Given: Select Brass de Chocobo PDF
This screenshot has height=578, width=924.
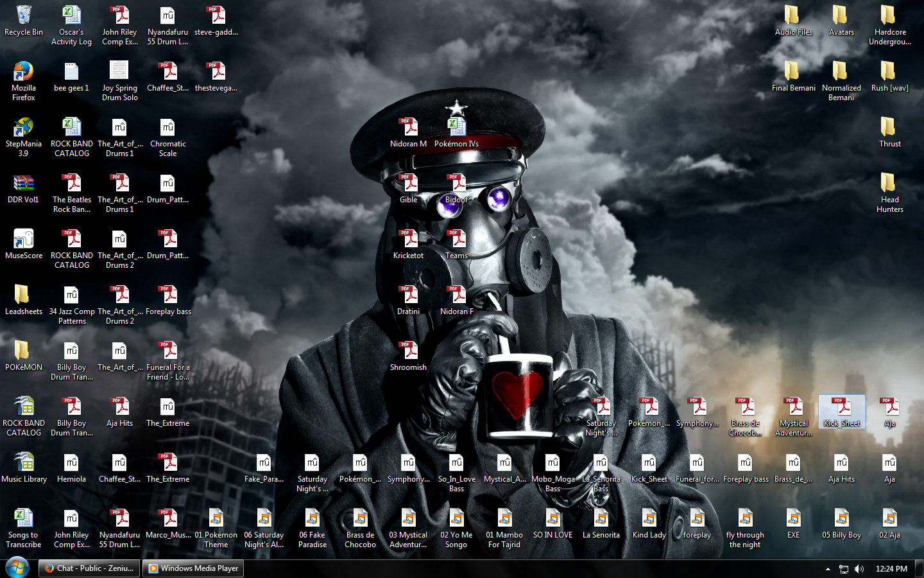Looking at the screenshot, I should click(x=745, y=417).
